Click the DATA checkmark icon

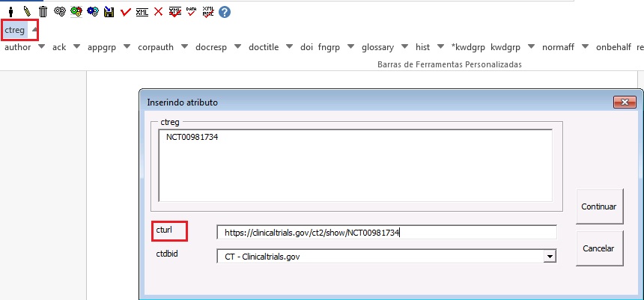[x=191, y=12]
